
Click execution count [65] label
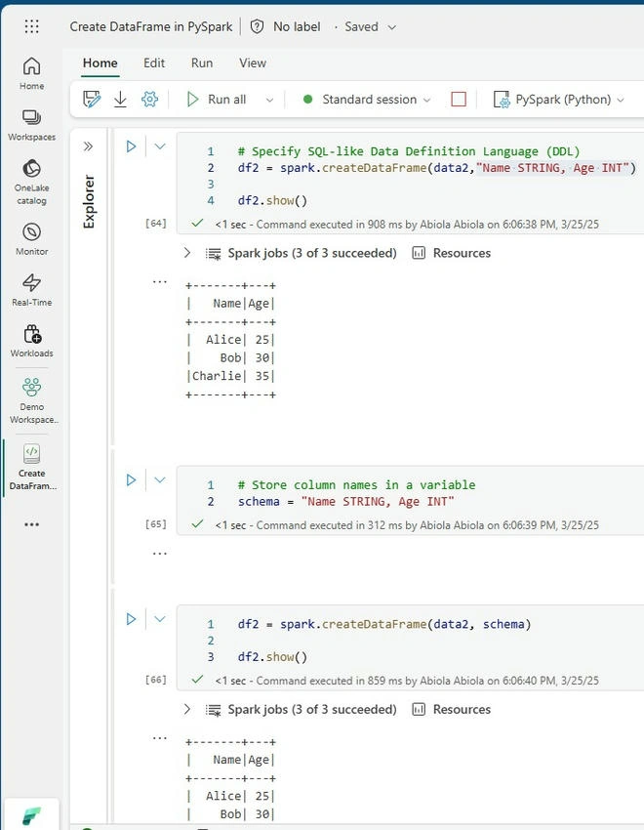[155, 524]
